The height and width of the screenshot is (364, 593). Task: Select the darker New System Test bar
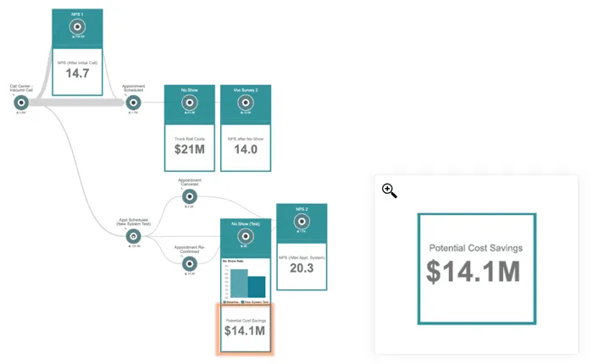pyautogui.click(x=257, y=287)
